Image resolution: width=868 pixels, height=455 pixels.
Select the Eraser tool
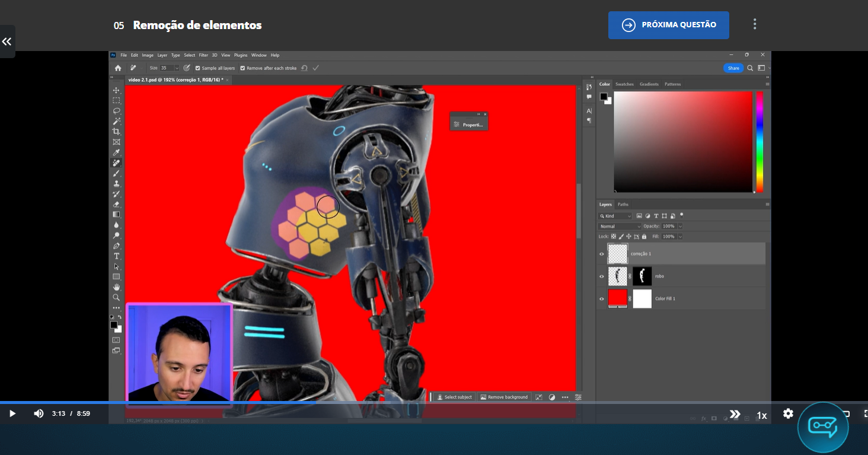coord(116,204)
